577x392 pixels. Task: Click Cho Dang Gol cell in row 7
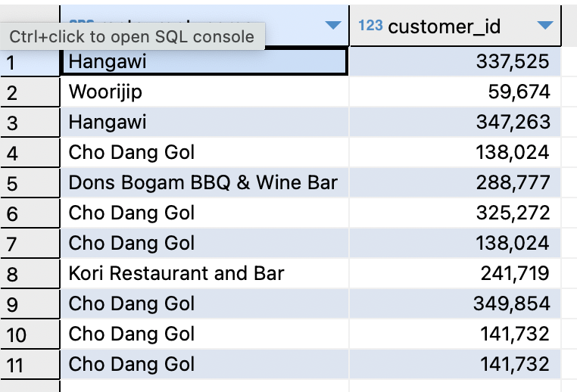tap(204, 244)
